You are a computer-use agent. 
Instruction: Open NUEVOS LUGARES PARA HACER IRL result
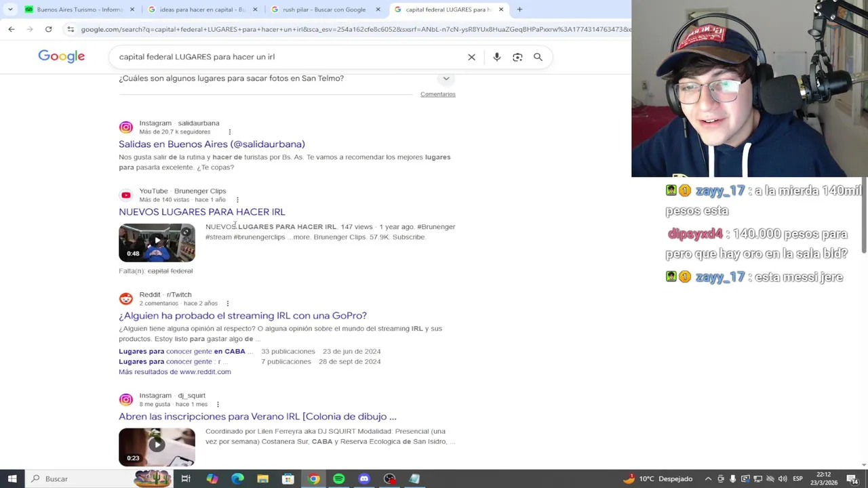(x=201, y=212)
